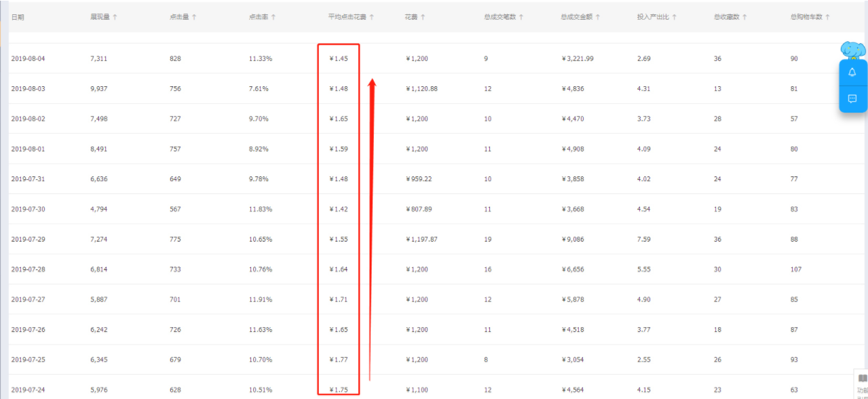Viewport: 868px width, 399px height.
Task: Click the 总收藏数 sort arrow
Action: pyautogui.click(x=746, y=17)
